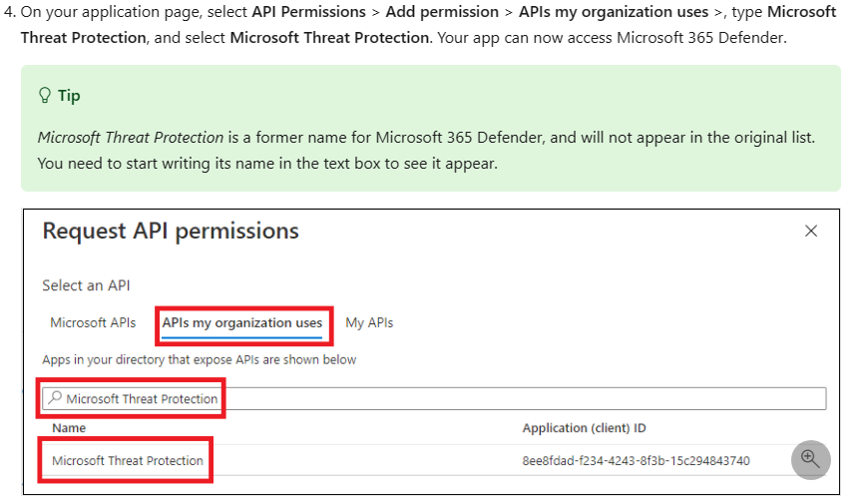Screen dimensions: 868x500
Task: Select the APIs my organization uses tab
Action: click(241, 322)
